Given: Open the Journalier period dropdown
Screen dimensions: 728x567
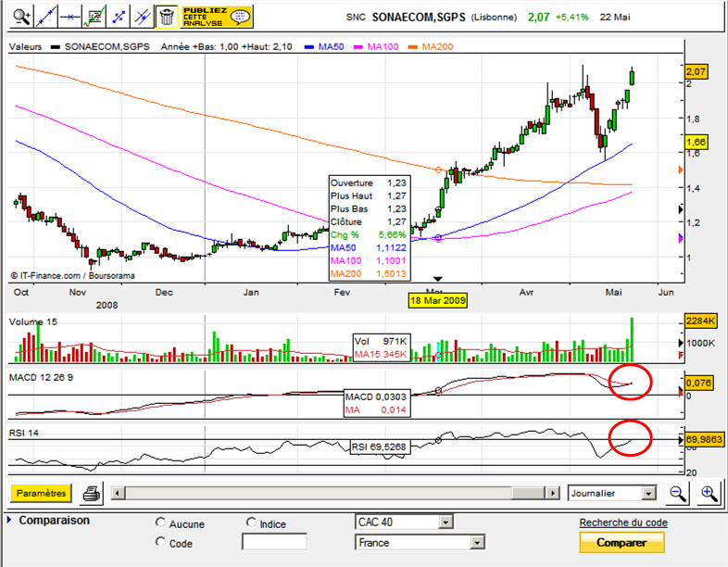Looking at the screenshot, I should click(648, 493).
